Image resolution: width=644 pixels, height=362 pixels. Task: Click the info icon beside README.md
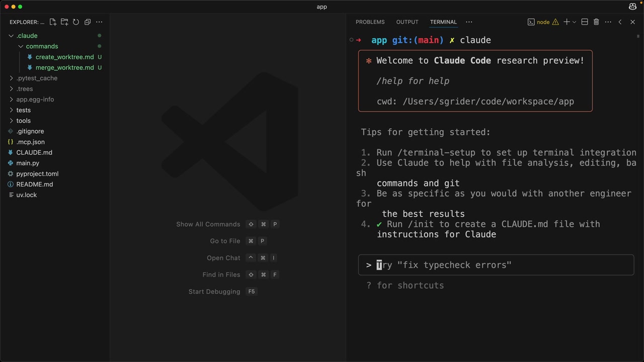11,184
